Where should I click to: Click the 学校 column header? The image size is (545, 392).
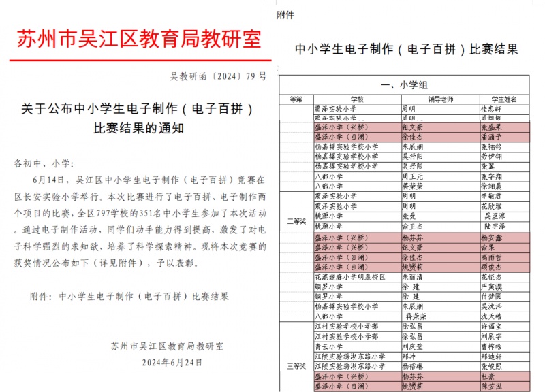(357, 99)
